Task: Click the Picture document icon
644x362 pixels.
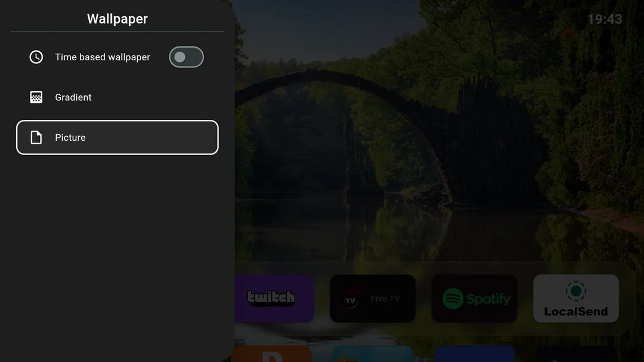Action: pos(36,137)
